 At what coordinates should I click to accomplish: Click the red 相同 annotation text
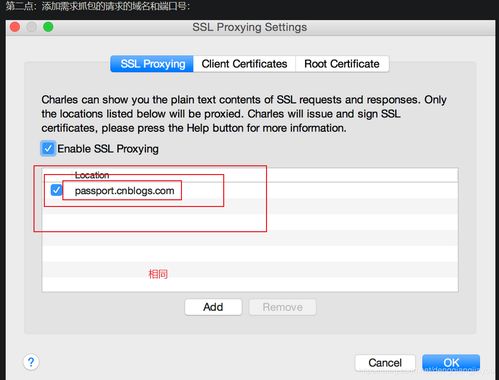tap(158, 274)
